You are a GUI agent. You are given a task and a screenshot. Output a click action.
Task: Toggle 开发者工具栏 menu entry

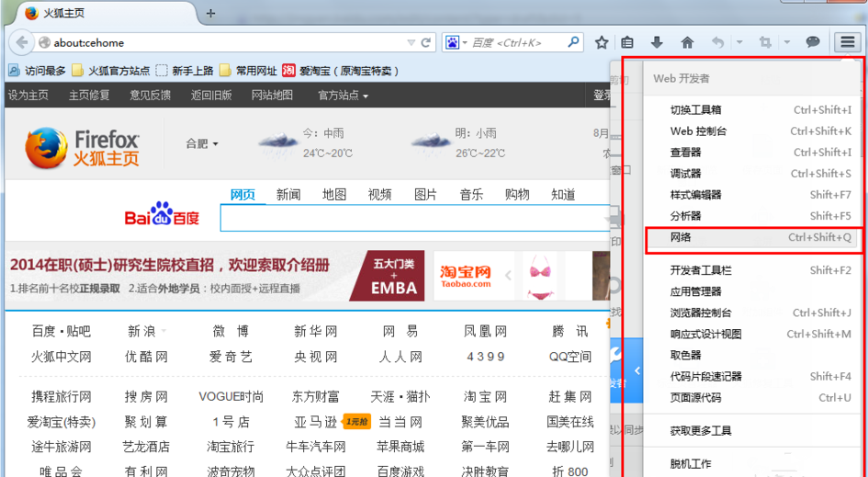[x=753, y=270]
